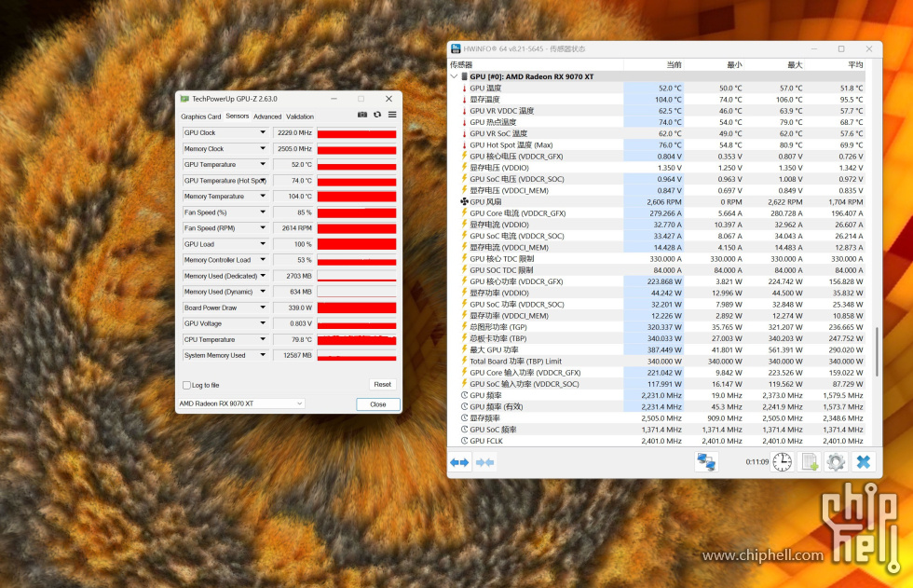The width and height of the screenshot is (913, 588).
Task: Select the 显存温度 row in HWiNFO
Action: [658, 100]
